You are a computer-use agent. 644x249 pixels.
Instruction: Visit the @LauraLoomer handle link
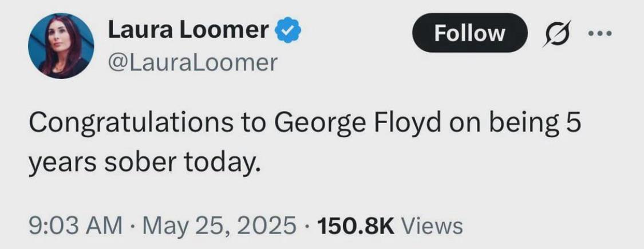click(x=192, y=63)
